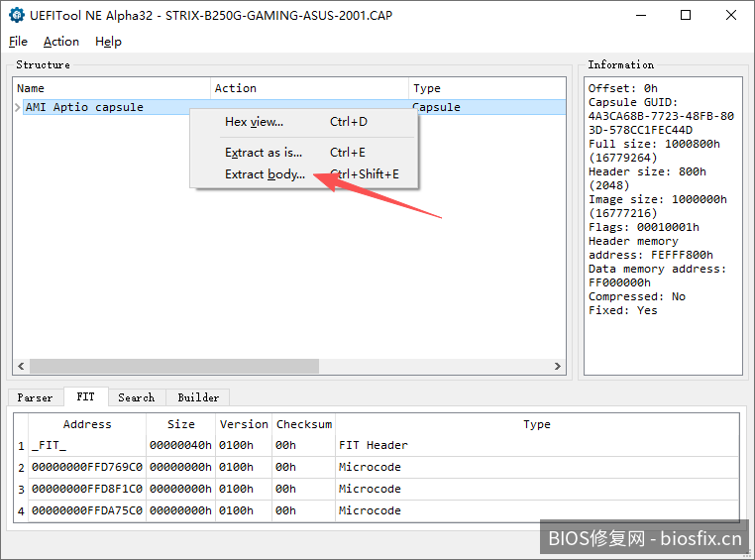Choose Hex view from context menu
Image resolution: width=755 pixels, height=560 pixels.
pos(254,122)
